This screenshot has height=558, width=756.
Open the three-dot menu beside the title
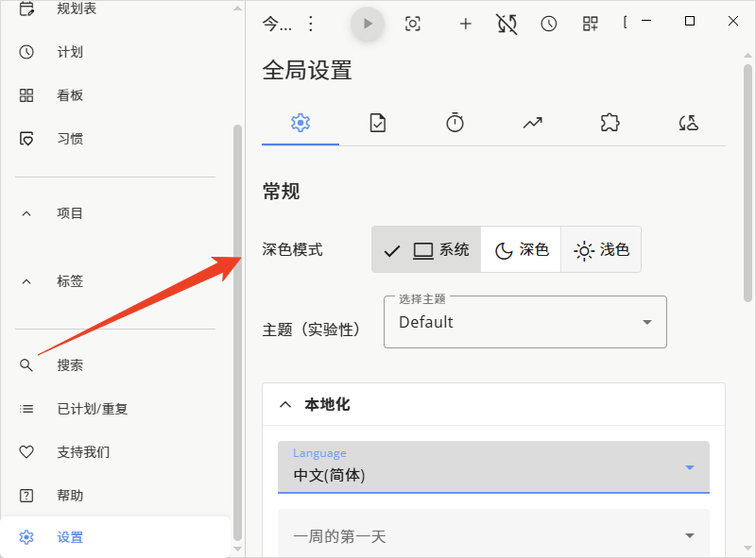pyautogui.click(x=311, y=24)
